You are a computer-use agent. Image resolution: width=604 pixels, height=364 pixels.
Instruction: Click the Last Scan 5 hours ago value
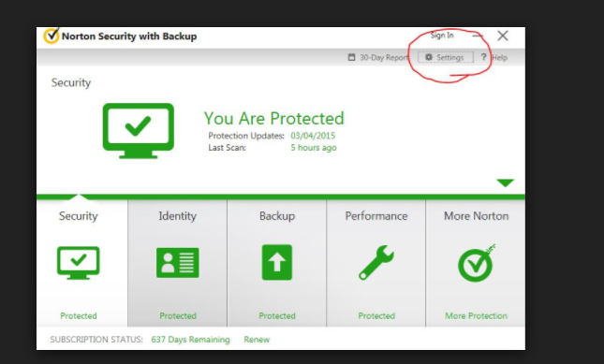(314, 148)
